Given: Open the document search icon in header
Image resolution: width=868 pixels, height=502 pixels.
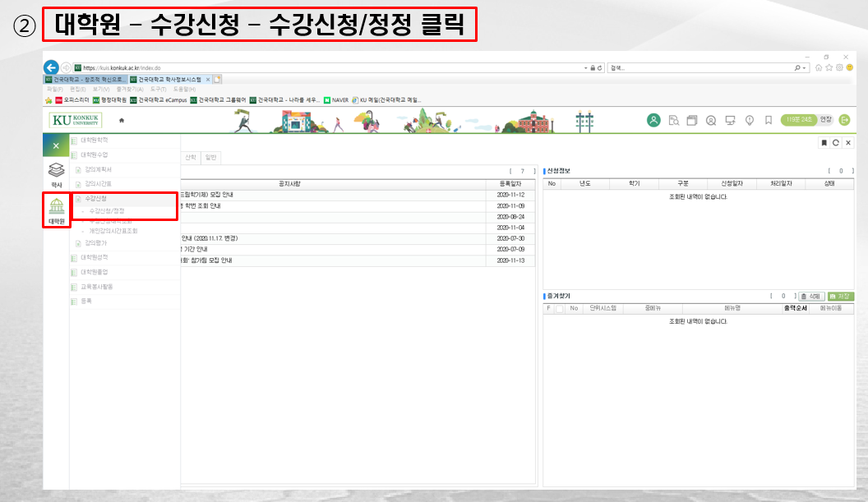Looking at the screenshot, I should click(x=673, y=120).
